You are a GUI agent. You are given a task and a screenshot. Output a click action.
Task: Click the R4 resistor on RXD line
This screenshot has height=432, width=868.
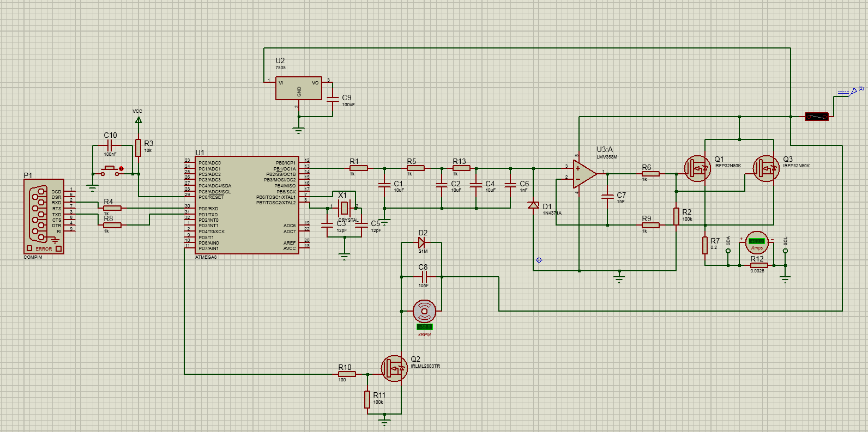point(112,208)
